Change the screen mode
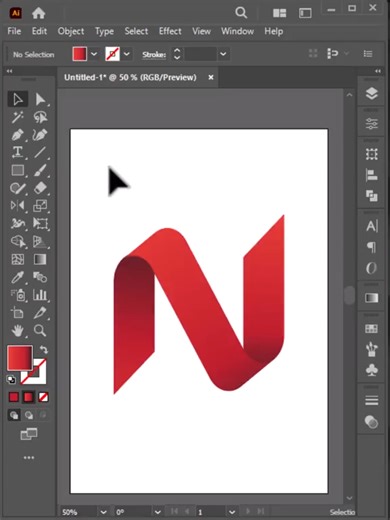Viewport: 390px width, 520px height. click(29, 434)
